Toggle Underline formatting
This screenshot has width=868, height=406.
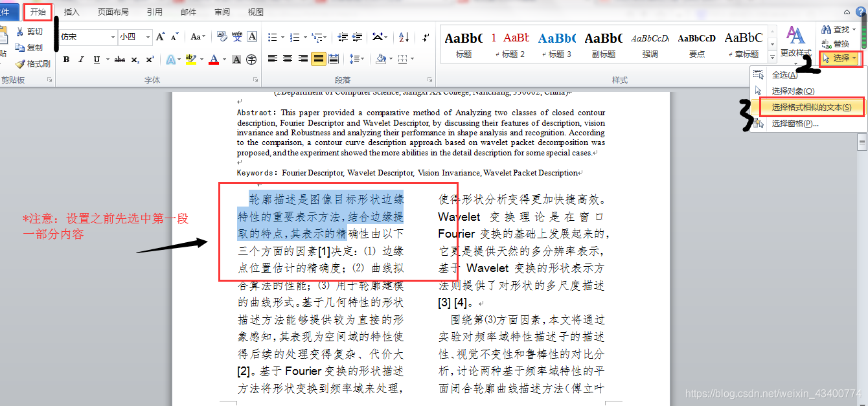coord(97,60)
